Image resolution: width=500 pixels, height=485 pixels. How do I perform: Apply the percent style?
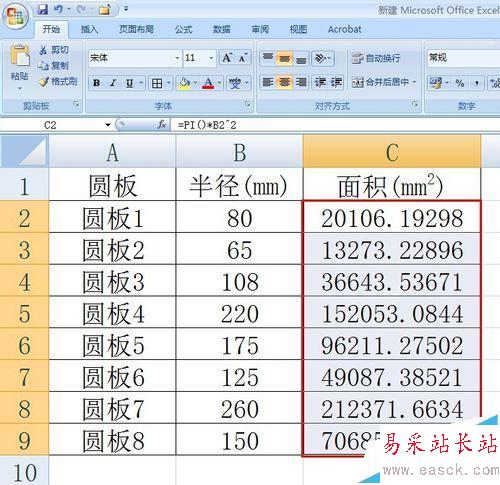click(x=460, y=83)
